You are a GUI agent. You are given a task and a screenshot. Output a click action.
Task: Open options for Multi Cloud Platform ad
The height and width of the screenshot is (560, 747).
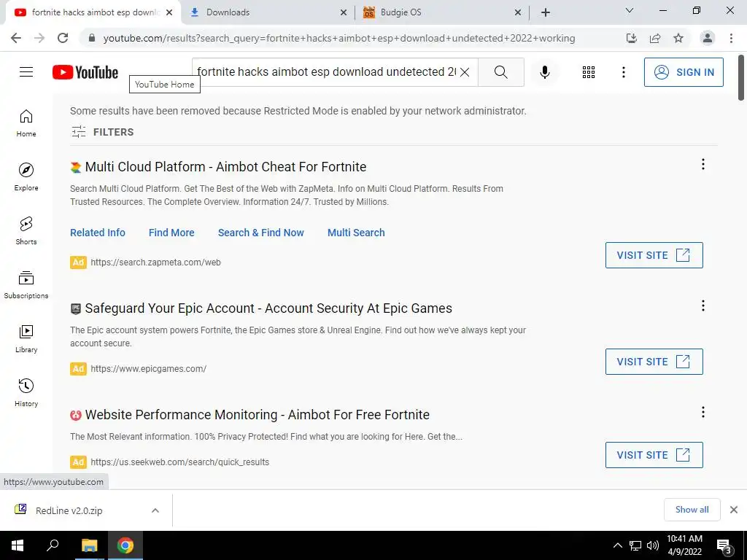coord(703,164)
